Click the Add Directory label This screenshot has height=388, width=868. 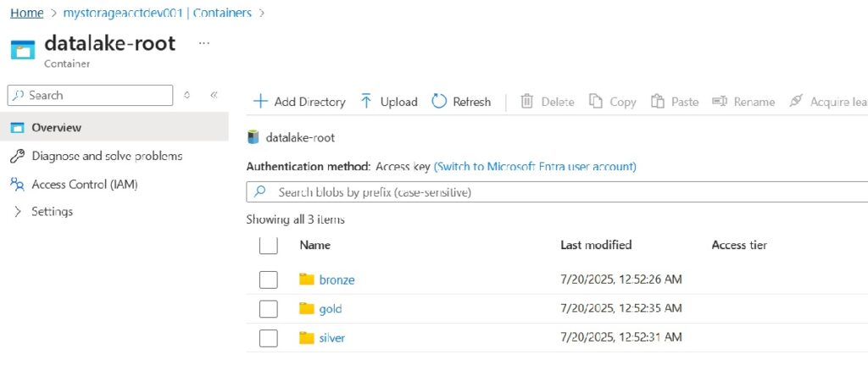[309, 102]
